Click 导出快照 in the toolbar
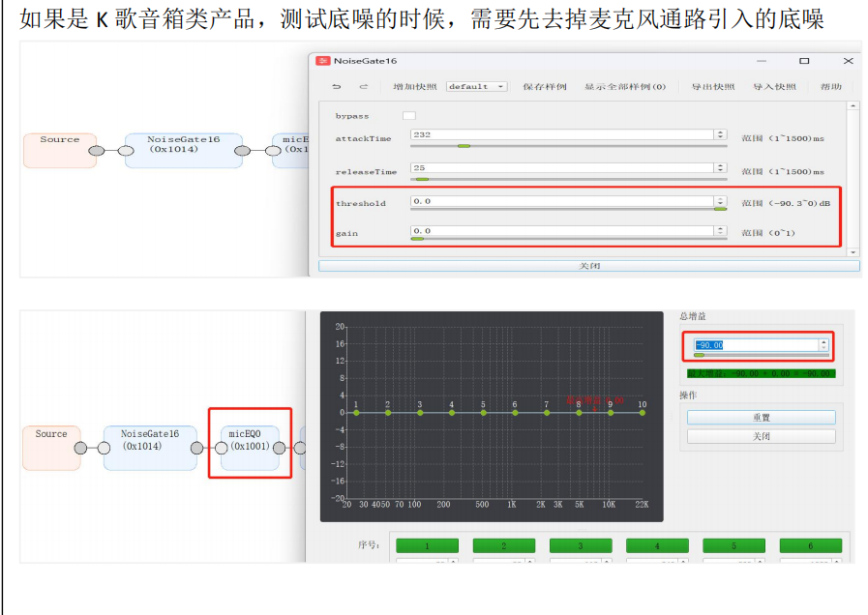The width and height of the screenshot is (868, 615). (x=713, y=86)
